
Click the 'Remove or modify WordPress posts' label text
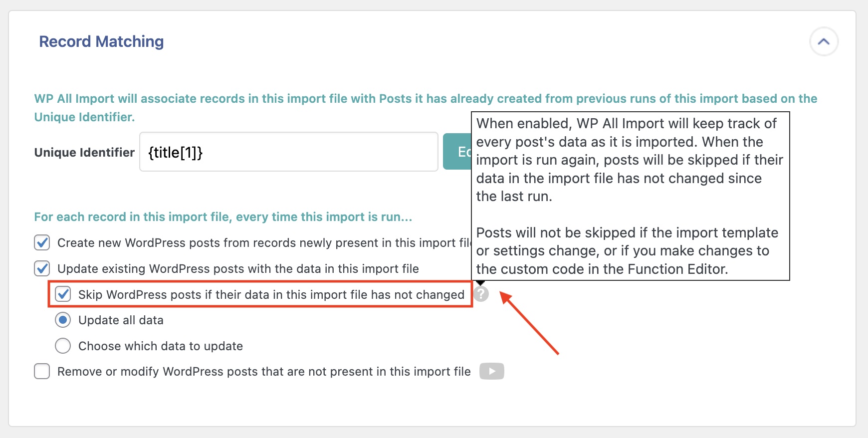pos(264,372)
